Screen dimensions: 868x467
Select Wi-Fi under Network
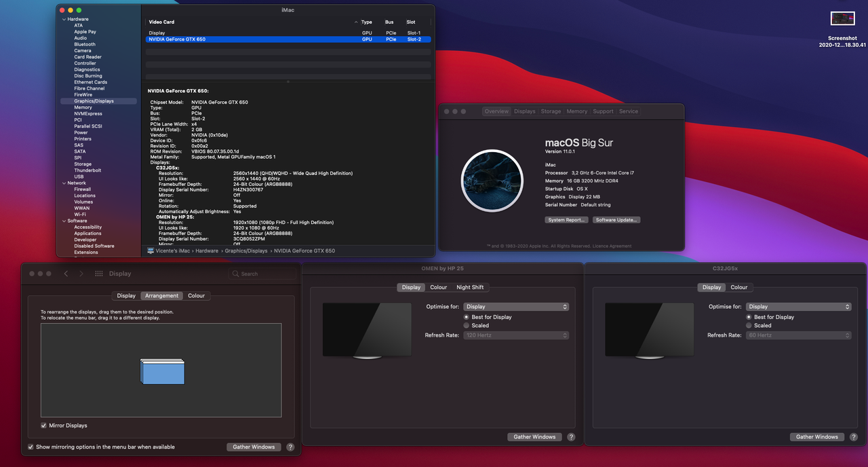(80, 214)
